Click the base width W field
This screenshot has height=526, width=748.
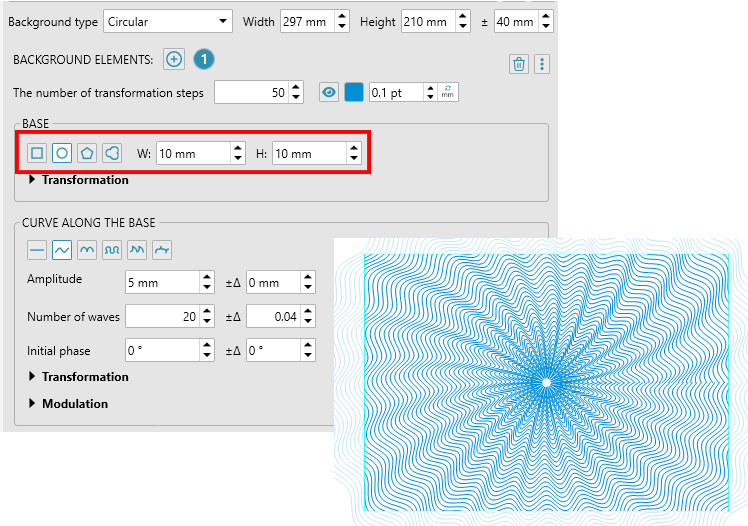click(192, 154)
